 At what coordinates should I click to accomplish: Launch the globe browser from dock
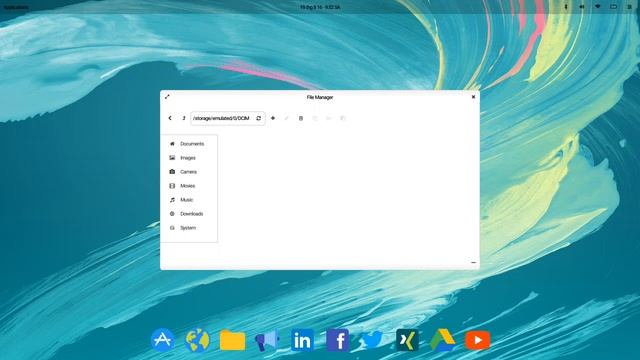197,340
